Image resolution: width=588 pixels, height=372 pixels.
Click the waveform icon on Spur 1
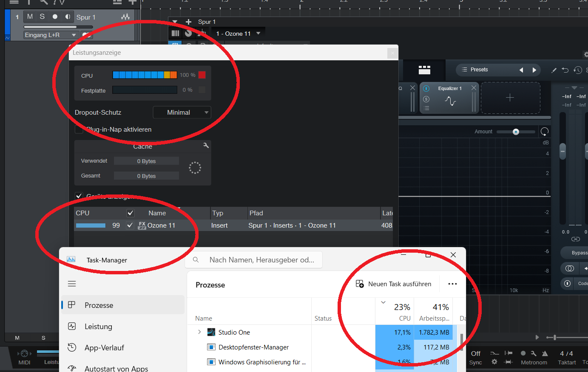125,17
